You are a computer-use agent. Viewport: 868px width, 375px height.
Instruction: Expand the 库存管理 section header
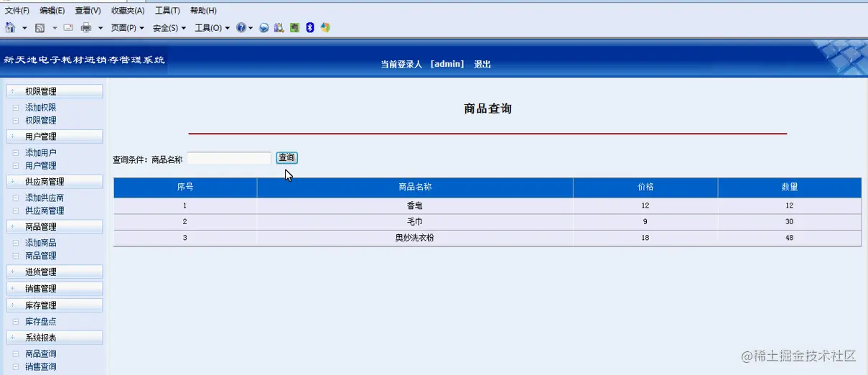point(55,305)
